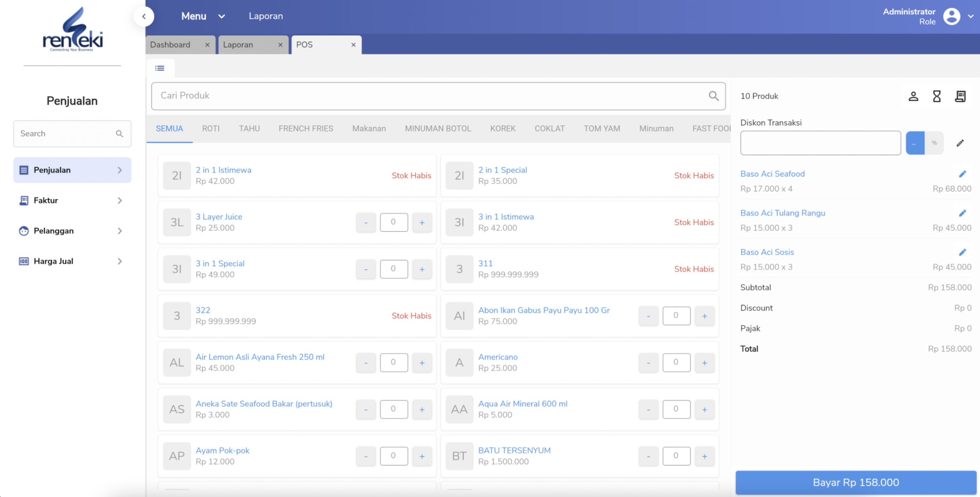Increase 3 in 1 Special quantity
The image size is (980, 497).
pos(422,269)
